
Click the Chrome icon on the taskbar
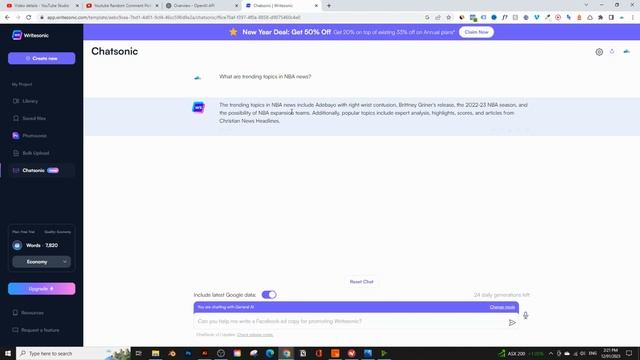[x=286, y=353]
